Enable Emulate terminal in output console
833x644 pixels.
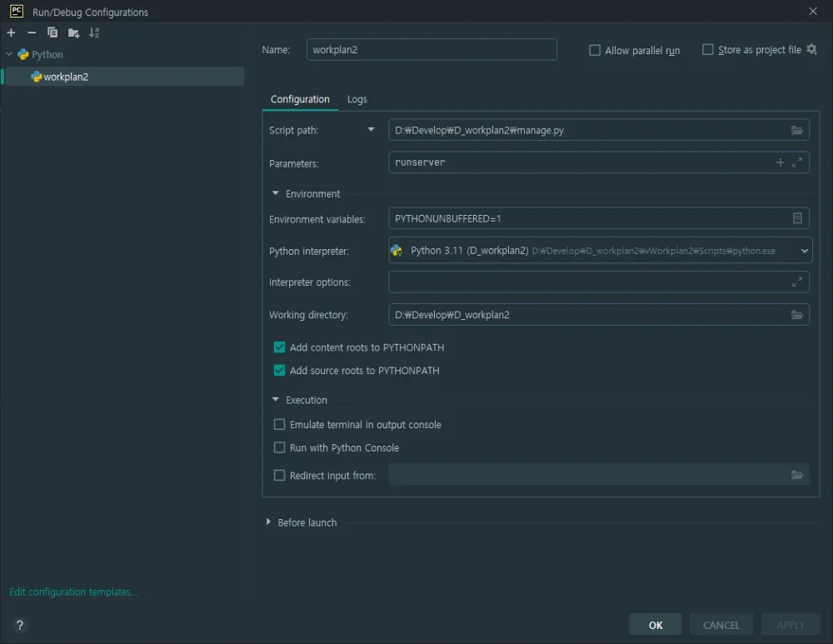pos(279,425)
